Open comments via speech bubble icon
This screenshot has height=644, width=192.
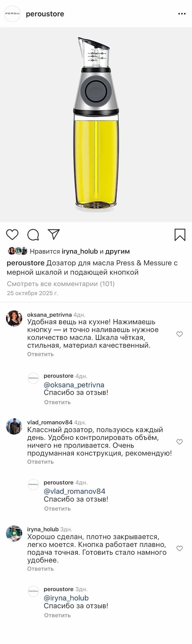(x=33, y=235)
